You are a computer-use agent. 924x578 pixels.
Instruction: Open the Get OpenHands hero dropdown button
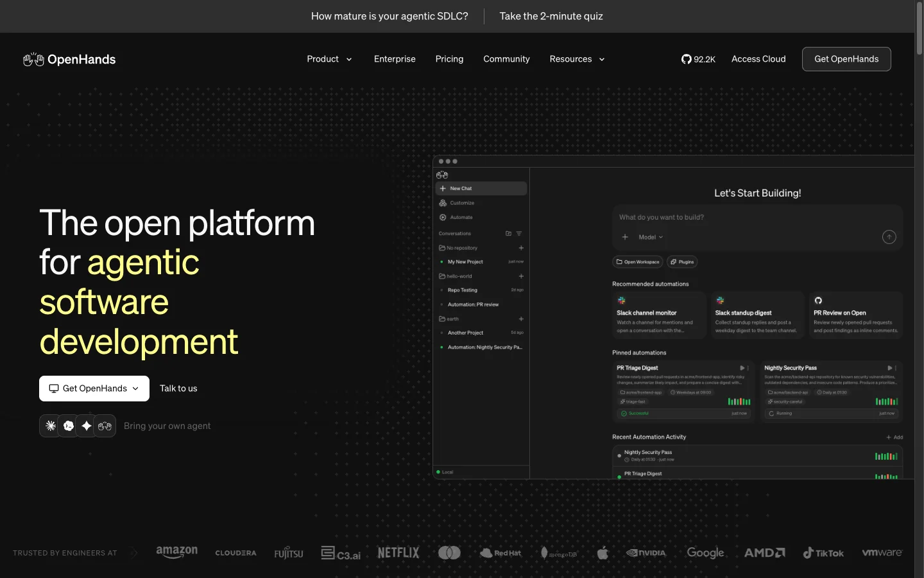point(94,389)
